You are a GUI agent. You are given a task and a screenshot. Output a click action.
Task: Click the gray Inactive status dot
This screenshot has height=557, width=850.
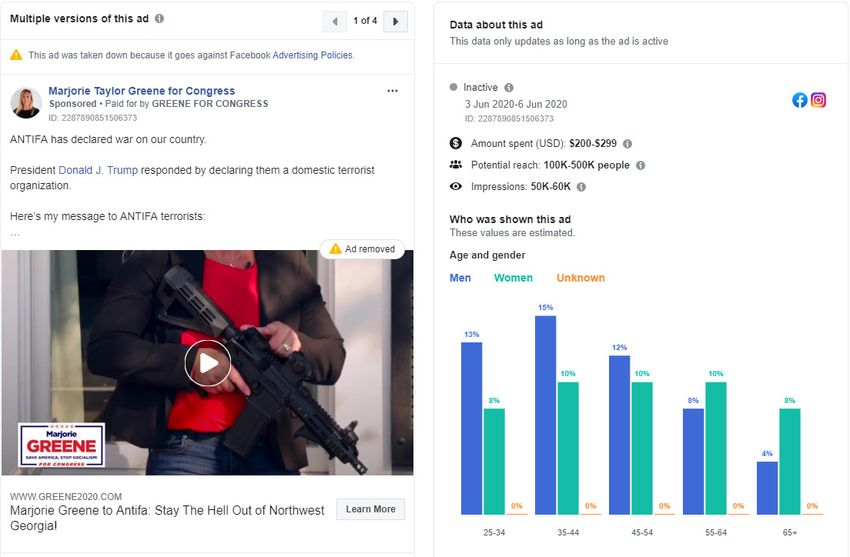pos(453,87)
